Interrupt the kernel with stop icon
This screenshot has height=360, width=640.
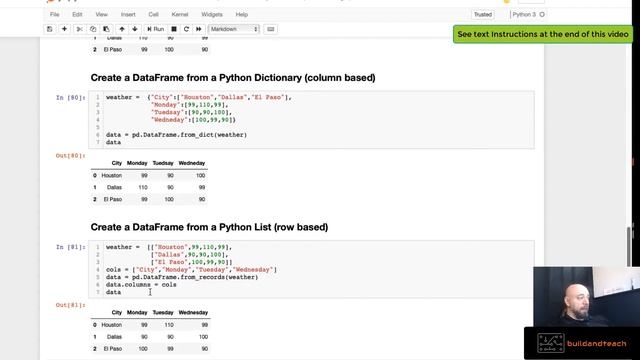point(174,29)
